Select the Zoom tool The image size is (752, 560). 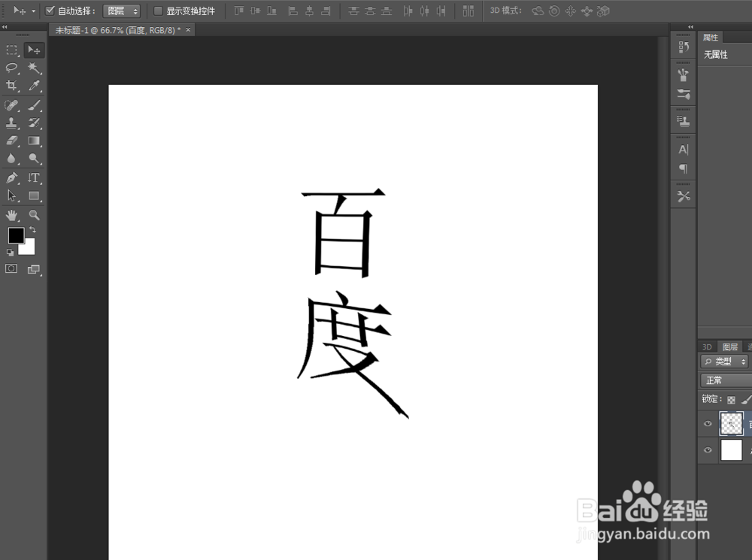[34, 215]
